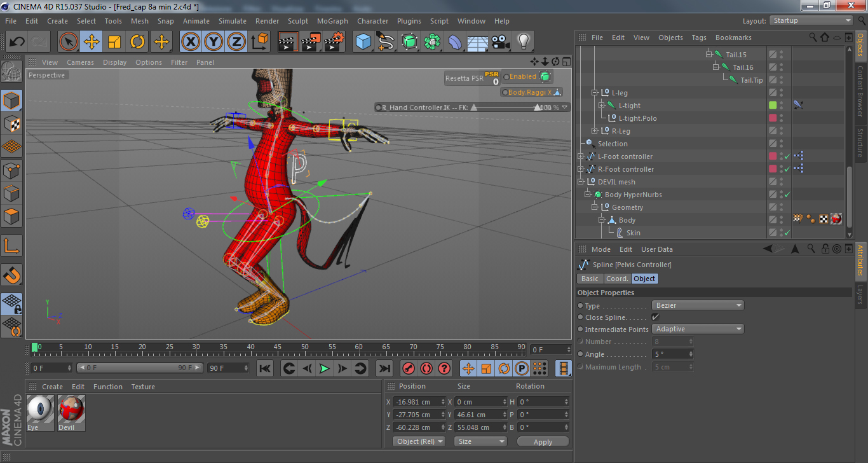This screenshot has width=868, height=463.
Task: Select the Move tool in toolbar
Action: coord(92,42)
